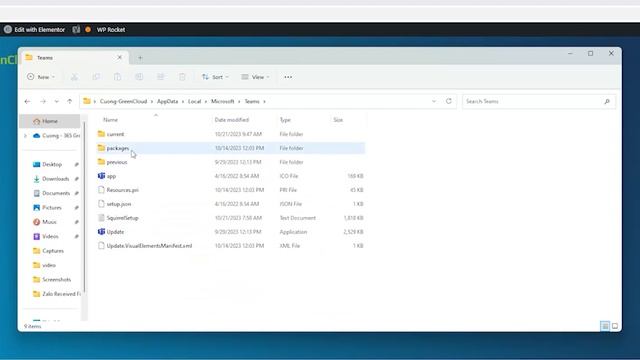Click the Update application Teams icon
The height and width of the screenshot is (360, 640).
101,231
